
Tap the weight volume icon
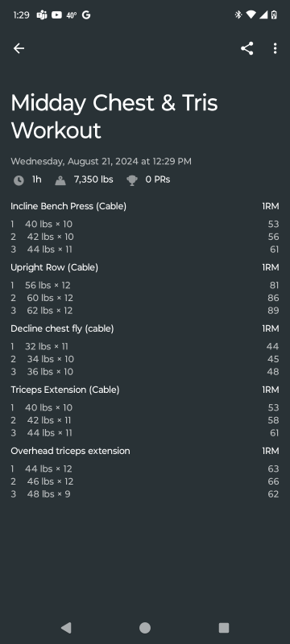pyautogui.click(x=60, y=180)
